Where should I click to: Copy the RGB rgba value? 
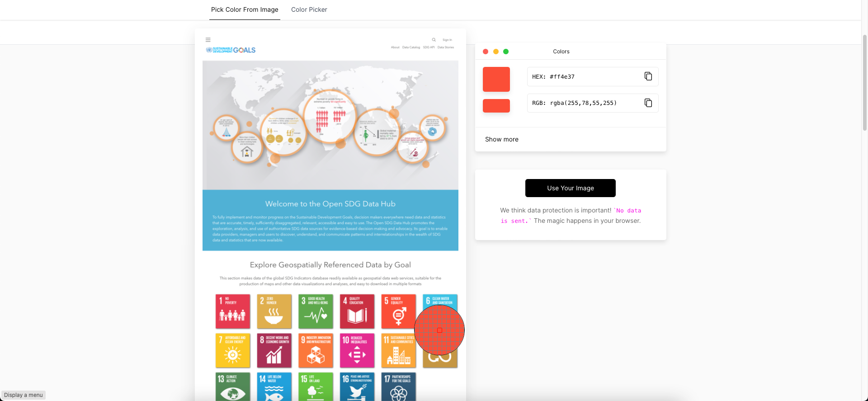point(648,103)
